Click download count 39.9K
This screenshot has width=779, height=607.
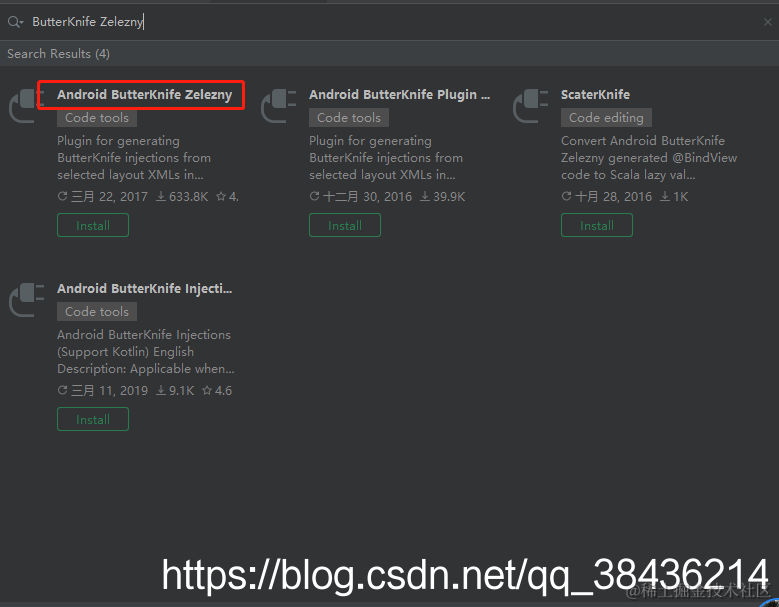click(443, 197)
